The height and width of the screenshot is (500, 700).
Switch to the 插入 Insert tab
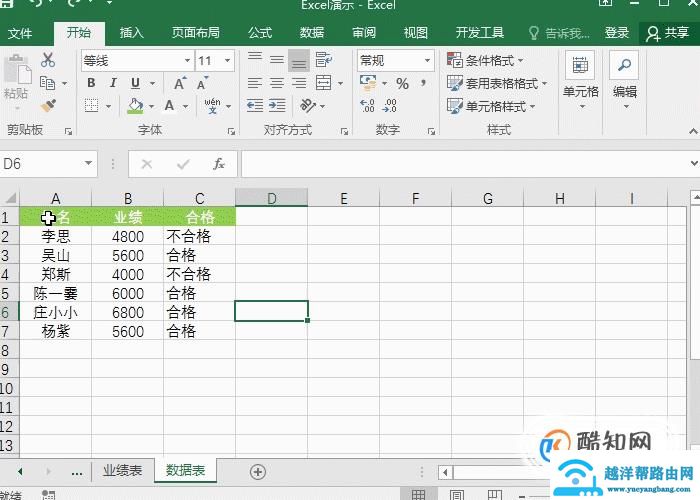pos(131,33)
